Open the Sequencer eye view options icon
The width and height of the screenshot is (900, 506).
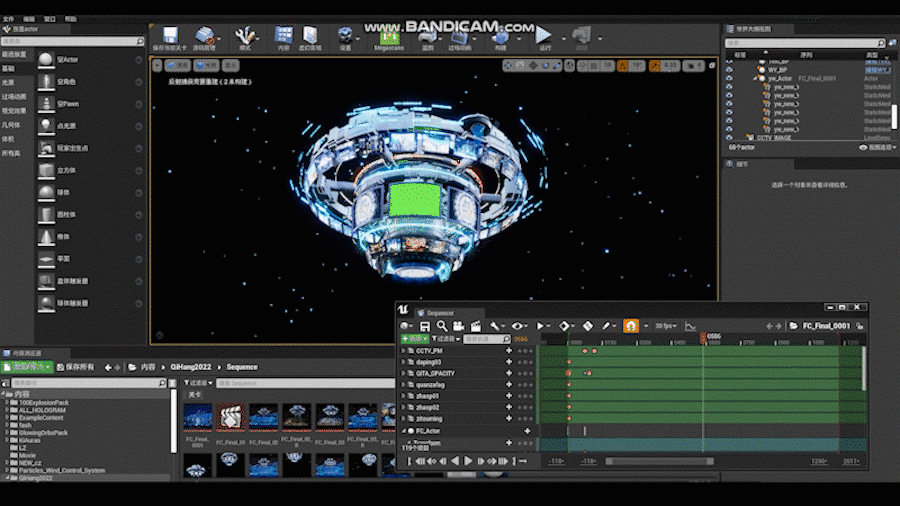click(x=517, y=326)
